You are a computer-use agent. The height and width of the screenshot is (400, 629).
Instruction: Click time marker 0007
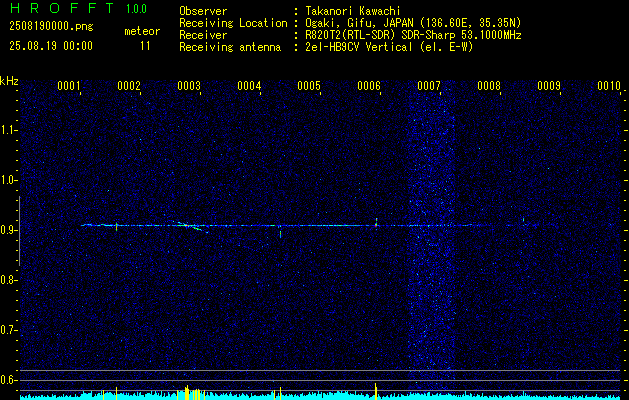(429, 86)
